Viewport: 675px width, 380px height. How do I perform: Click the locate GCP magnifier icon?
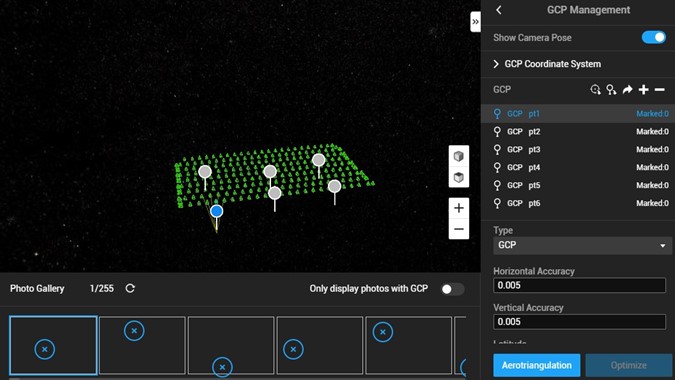(595, 90)
